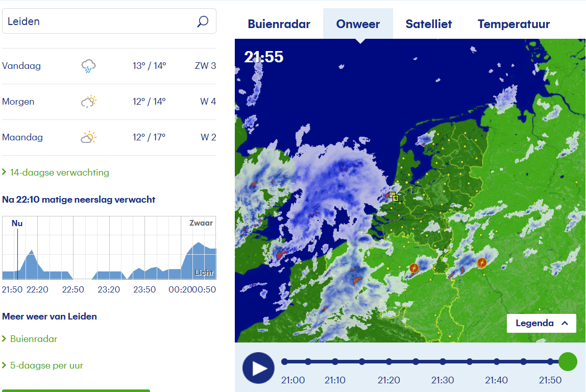Image resolution: width=586 pixels, height=392 pixels.
Task: Click the Zwaar label on the graph
Action: click(x=201, y=223)
